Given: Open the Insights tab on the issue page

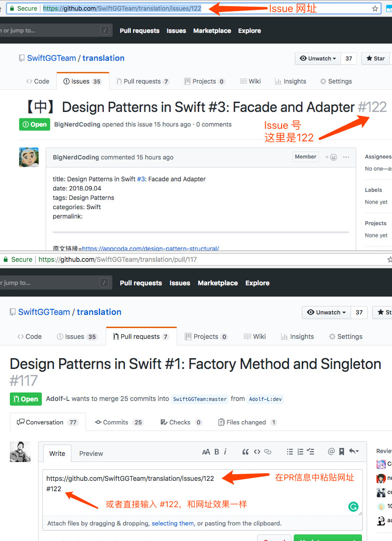Looking at the screenshot, I should click(290, 81).
